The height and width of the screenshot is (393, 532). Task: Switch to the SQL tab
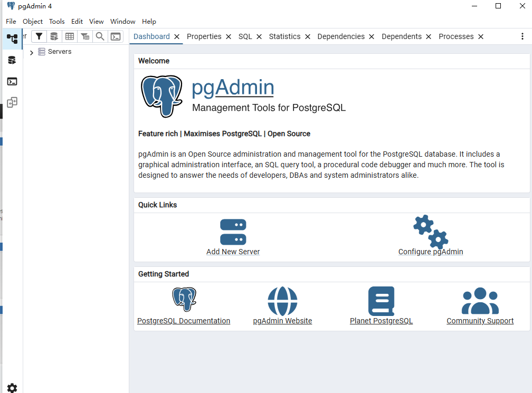point(245,36)
